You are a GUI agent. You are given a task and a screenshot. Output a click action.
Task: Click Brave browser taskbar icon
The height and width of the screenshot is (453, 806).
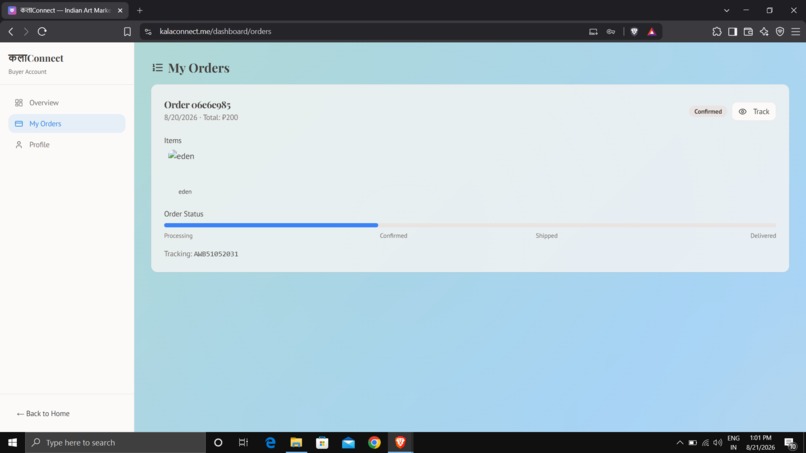click(x=400, y=442)
